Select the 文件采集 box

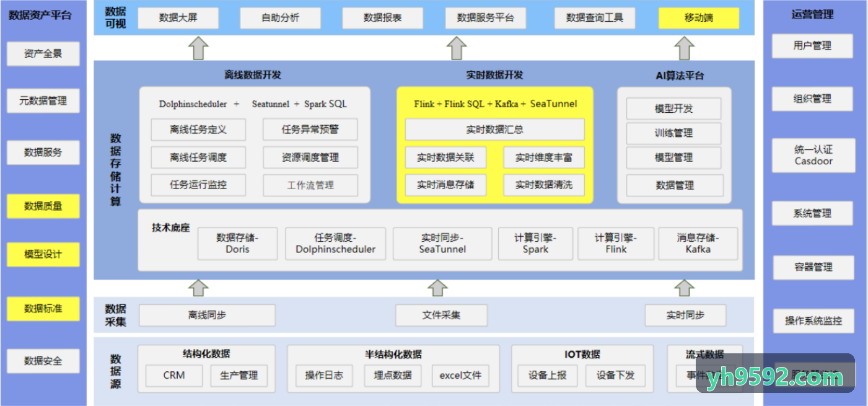(442, 316)
